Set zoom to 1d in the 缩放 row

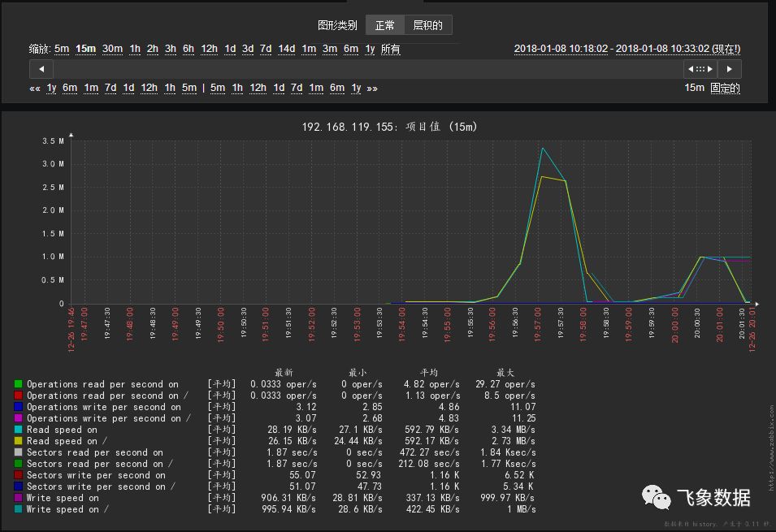(x=230, y=49)
